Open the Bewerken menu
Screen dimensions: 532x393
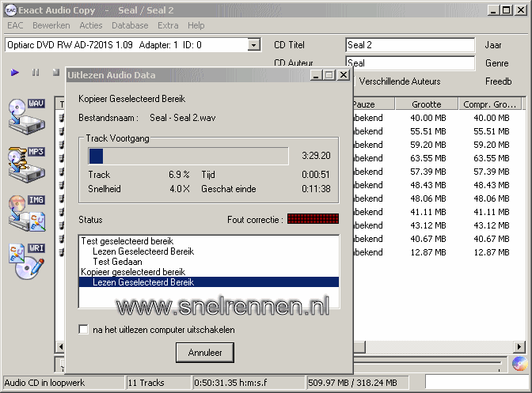pyautogui.click(x=51, y=25)
